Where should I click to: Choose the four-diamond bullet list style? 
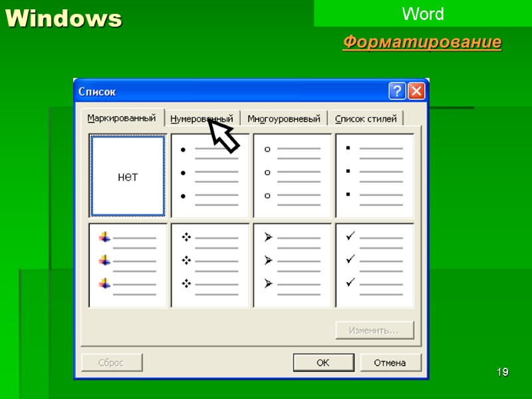tap(210, 265)
